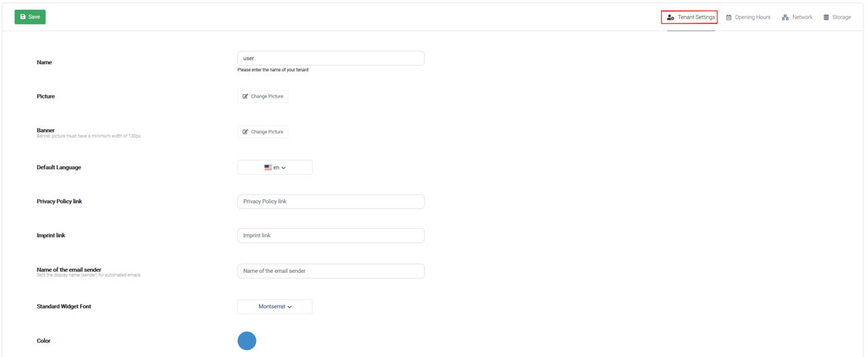The width and height of the screenshot is (868, 357).
Task: Expand the Standard Widget Font dropdown
Action: [275, 307]
